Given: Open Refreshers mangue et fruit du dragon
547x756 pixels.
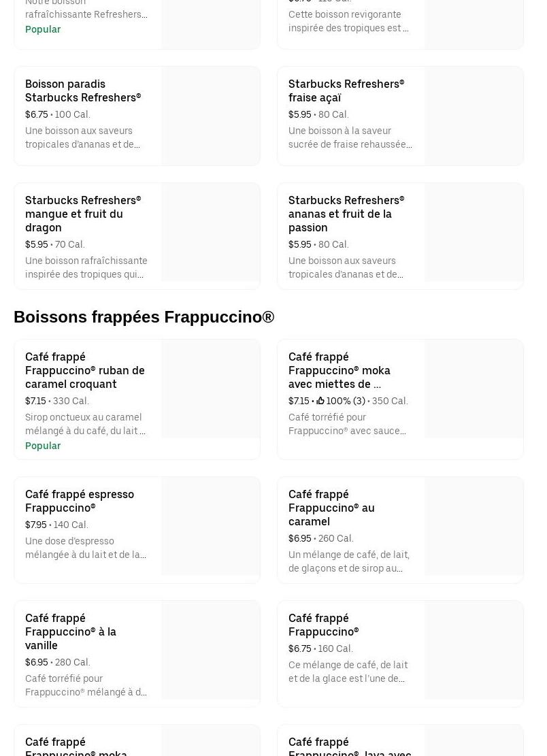Looking at the screenshot, I should point(83,214).
